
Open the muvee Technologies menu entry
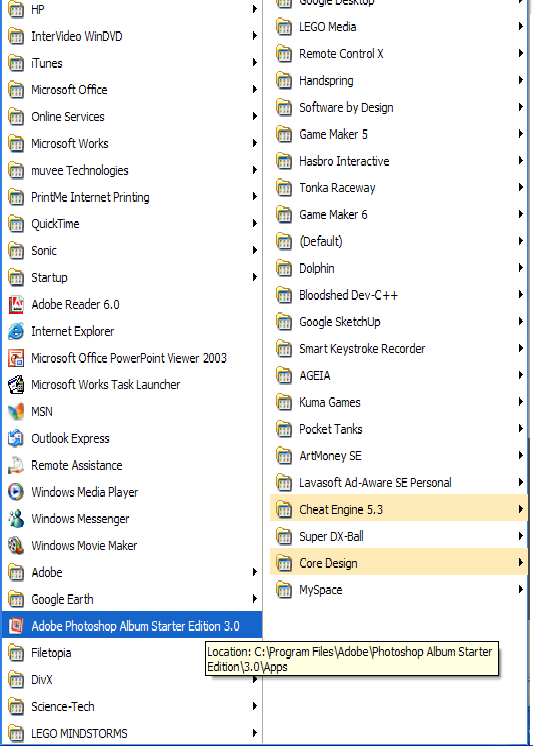tap(132, 170)
